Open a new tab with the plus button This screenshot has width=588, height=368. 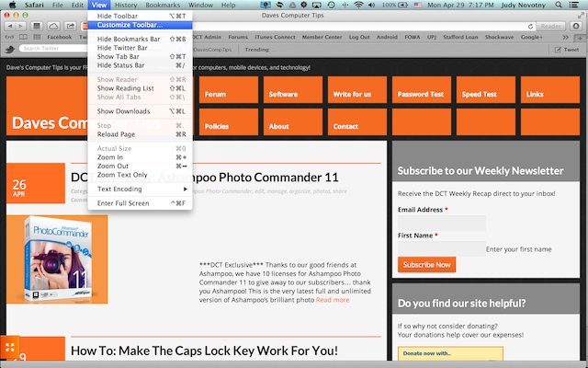[x=580, y=38]
